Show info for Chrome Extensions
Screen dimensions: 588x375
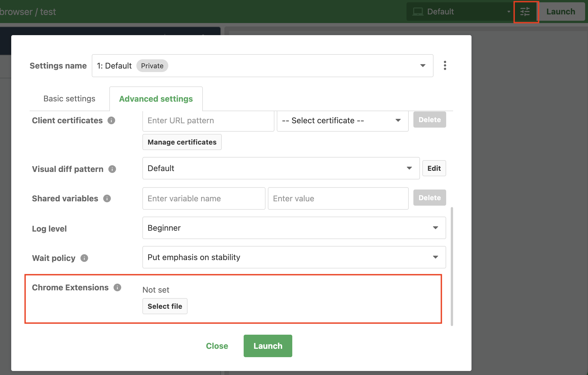tap(117, 287)
